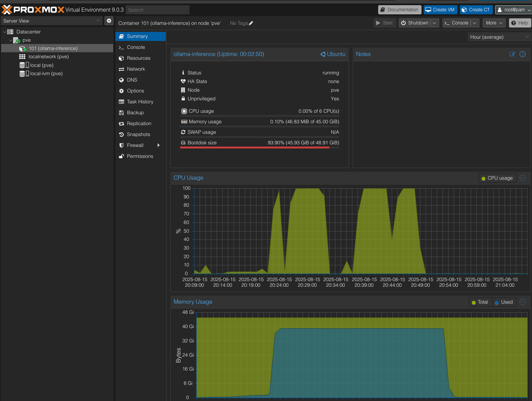532x401 pixels.
Task: Click the Bootdisk size drive icon
Action: pos(183,142)
